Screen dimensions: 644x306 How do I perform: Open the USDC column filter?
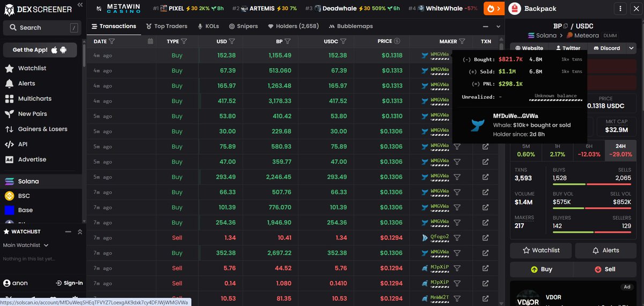343,41
